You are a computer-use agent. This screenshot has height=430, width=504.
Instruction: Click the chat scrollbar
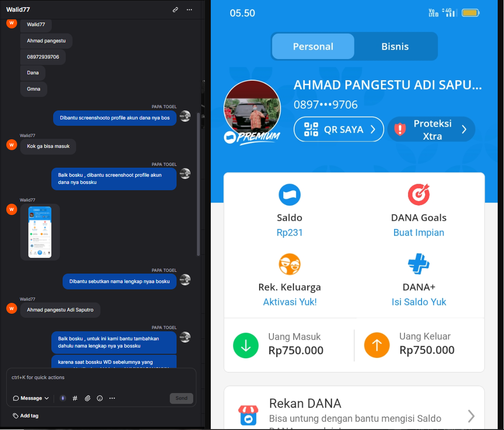click(198, 184)
